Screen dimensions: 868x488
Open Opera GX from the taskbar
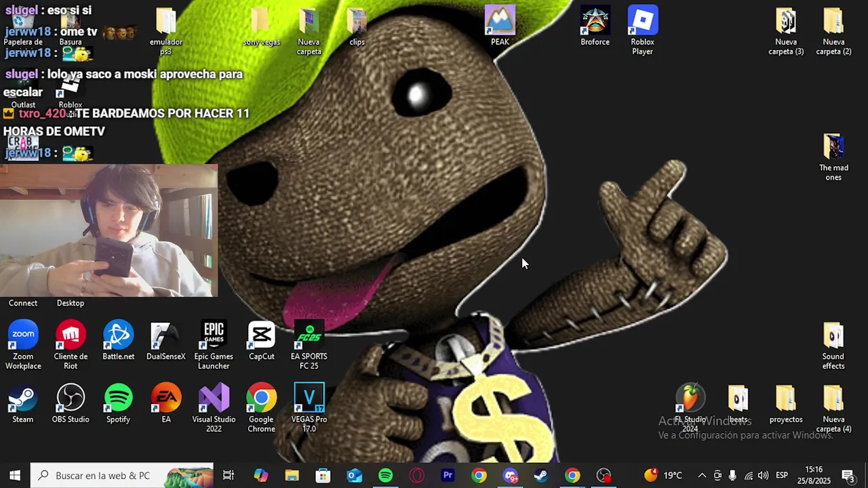pyautogui.click(x=416, y=475)
